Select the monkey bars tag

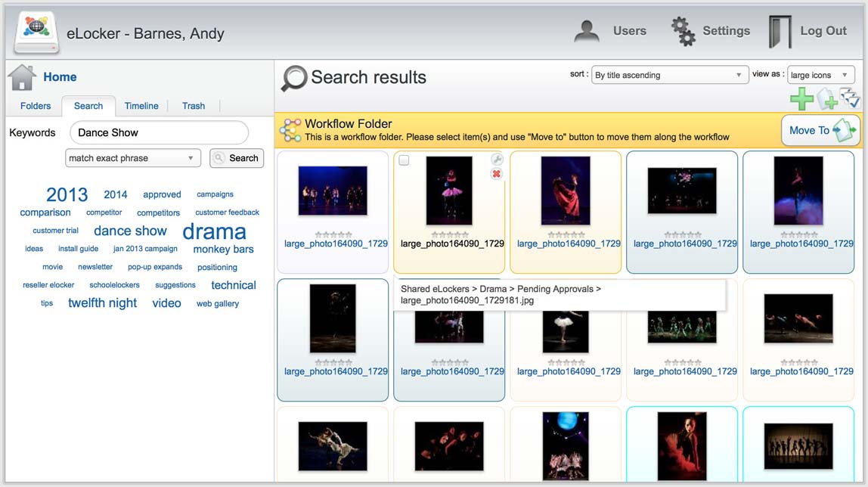(x=223, y=250)
